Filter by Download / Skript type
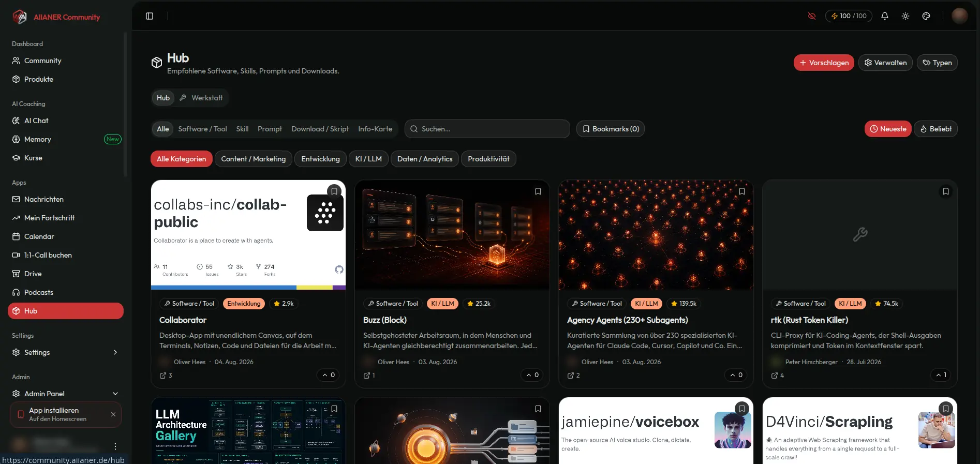The height and width of the screenshot is (464, 980). [320, 129]
